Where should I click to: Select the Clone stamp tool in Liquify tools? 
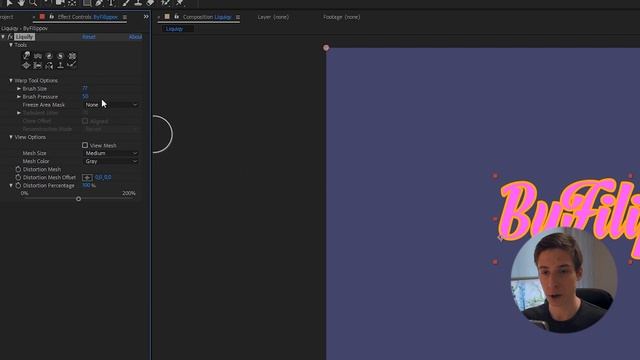point(60,65)
